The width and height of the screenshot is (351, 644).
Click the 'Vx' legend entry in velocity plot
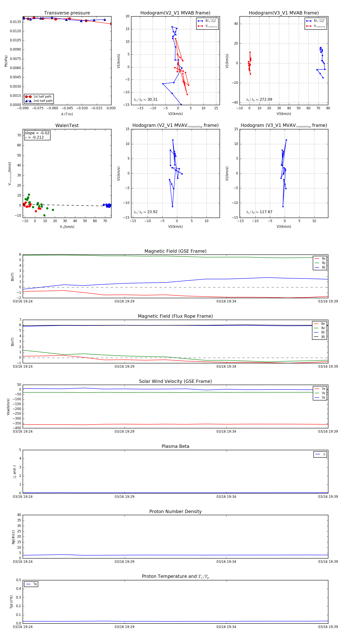pyautogui.click(x=320, y=389)
